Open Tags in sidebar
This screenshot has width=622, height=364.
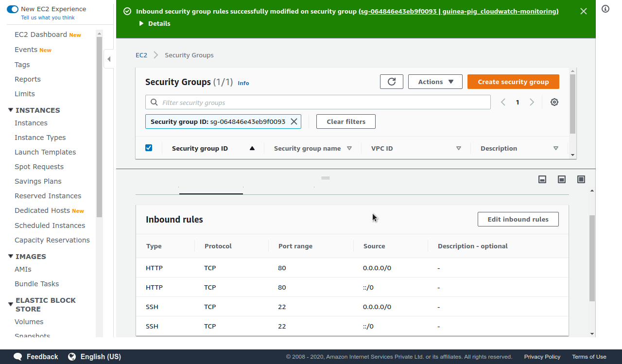pos(22,65)
